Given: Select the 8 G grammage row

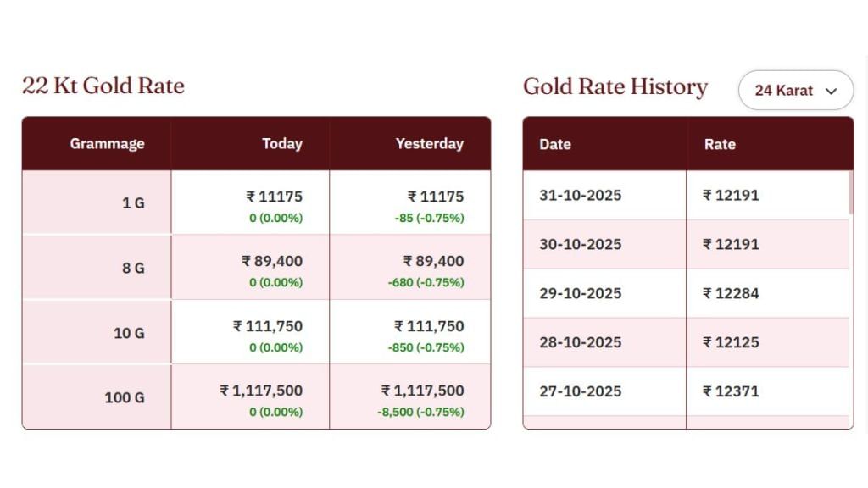Looking at the screenshot, I should (x=133, y=268).
